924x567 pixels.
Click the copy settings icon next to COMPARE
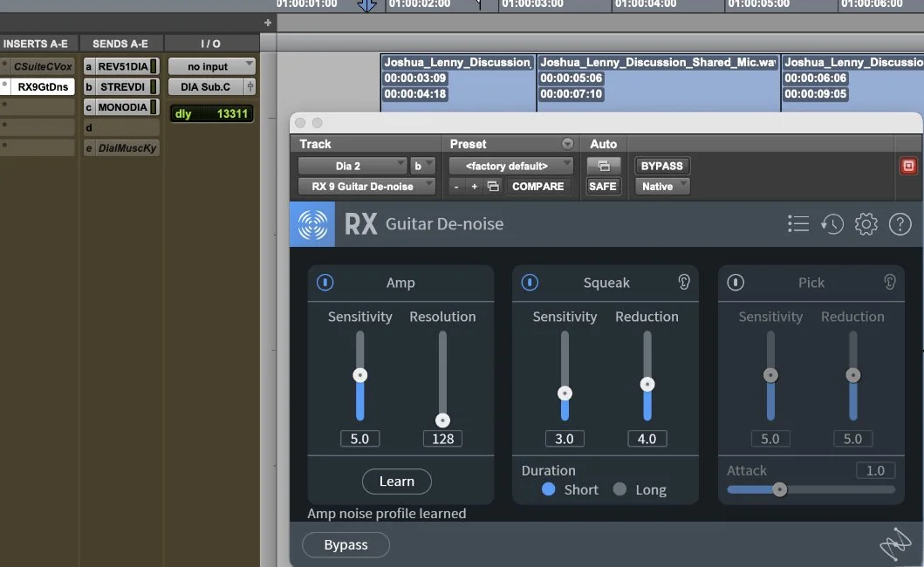pos(493,187)
